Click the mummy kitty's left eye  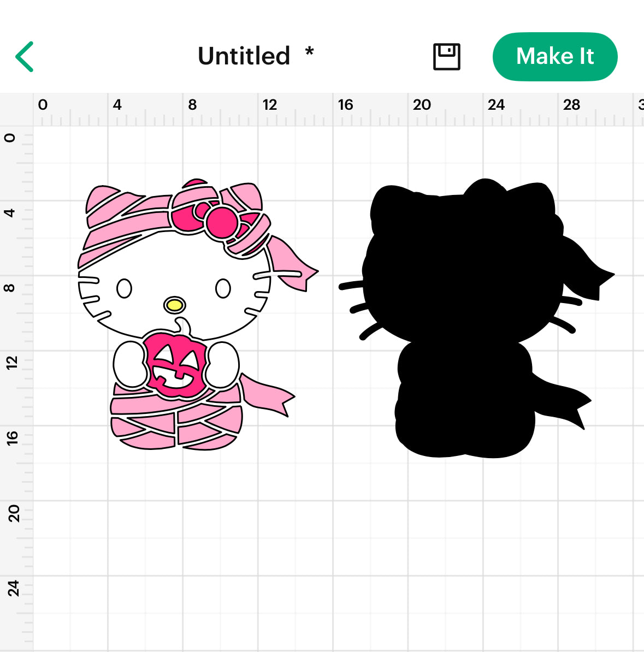(x=124, y=288)
